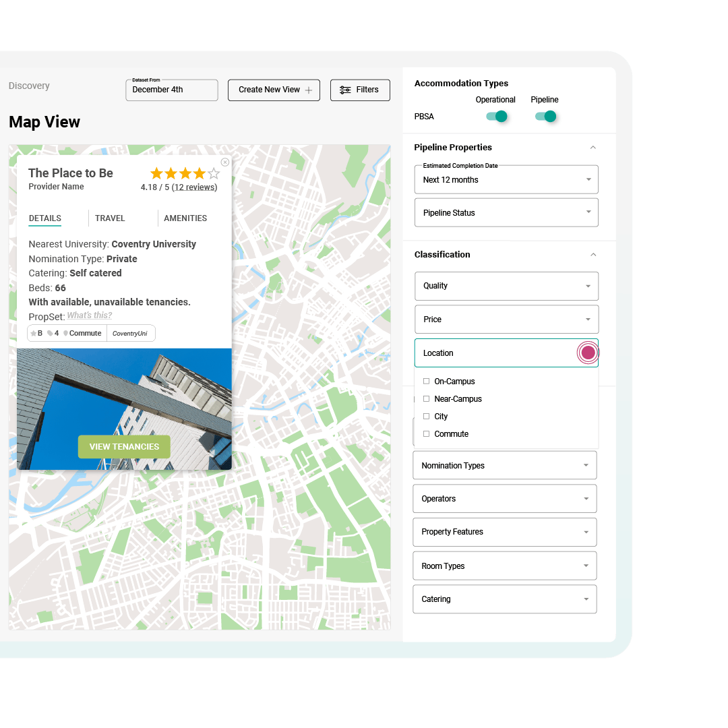Check the On-Campus location checkbox

click(x=426, y=381)
